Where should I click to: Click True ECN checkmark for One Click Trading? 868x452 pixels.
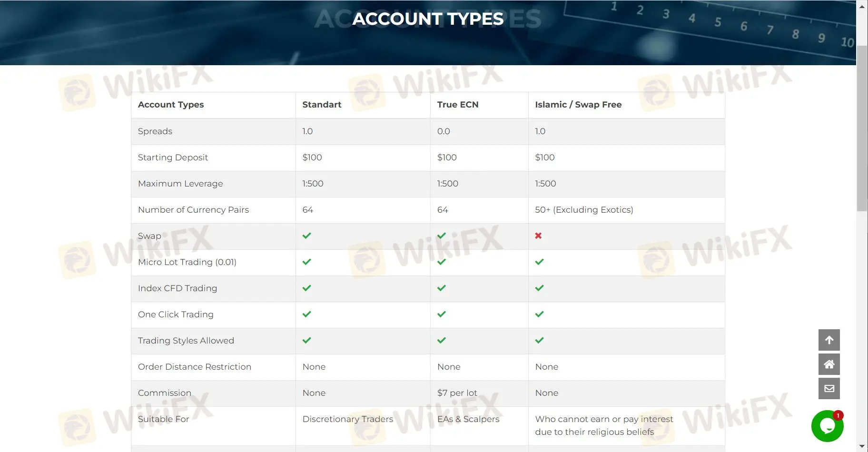click(442, 314)
